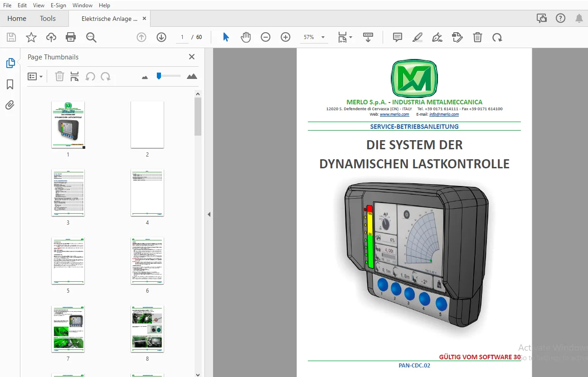Add a comment with the speech bubble icon
The image size is (588, 377).
pos(398,37)
